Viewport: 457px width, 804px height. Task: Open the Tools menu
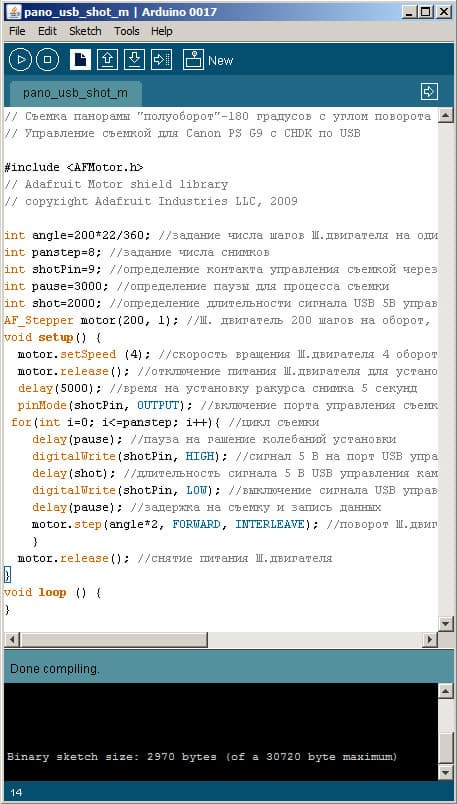coord(127,31)
